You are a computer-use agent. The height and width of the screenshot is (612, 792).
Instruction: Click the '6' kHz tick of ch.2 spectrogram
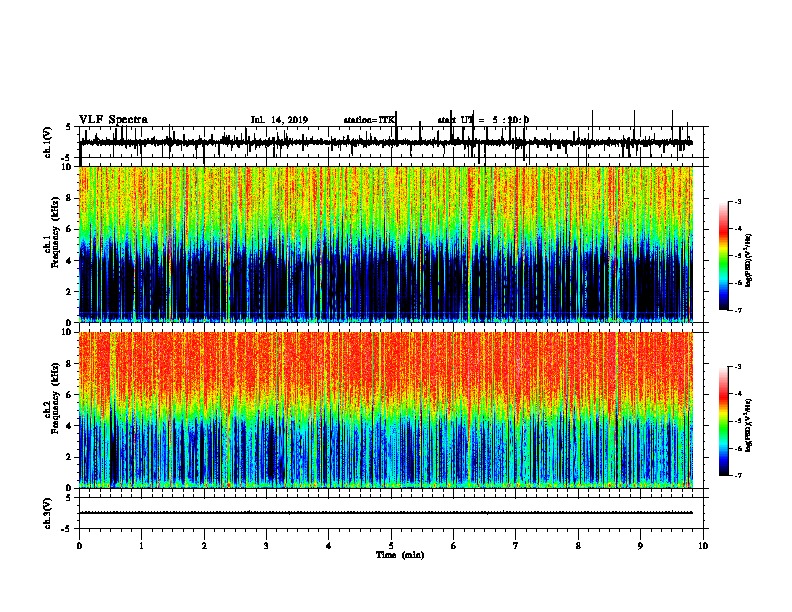coord(70,395)
